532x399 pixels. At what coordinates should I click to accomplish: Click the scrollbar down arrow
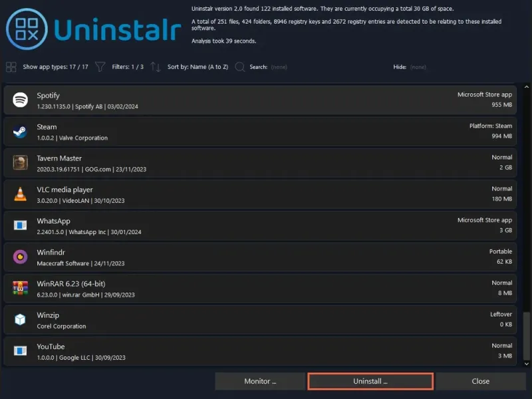pyautogui.click(x=527, y=364)
